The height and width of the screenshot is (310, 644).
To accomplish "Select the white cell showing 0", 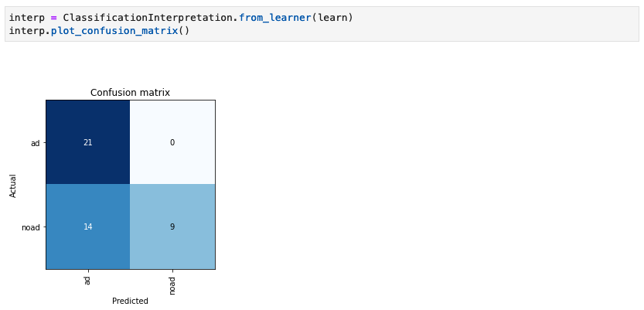I will coord(172,142).
